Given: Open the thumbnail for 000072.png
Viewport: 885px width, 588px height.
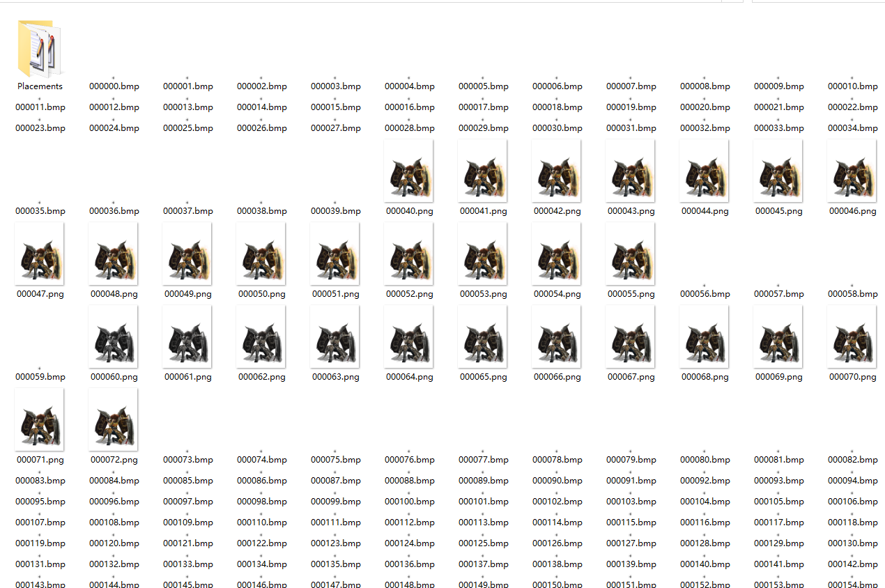Looking at the screenshot, I should (x=114, y=419).
